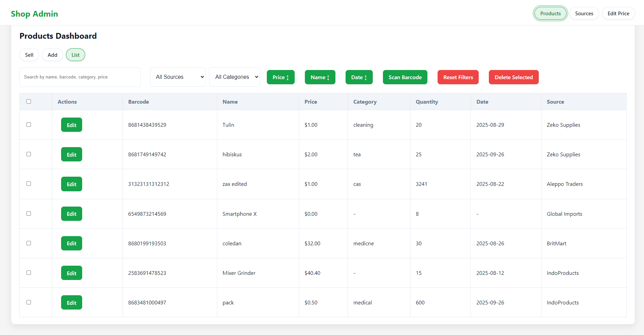Sort products by Price
Viewport: 644px width, 335px height.
280,77
